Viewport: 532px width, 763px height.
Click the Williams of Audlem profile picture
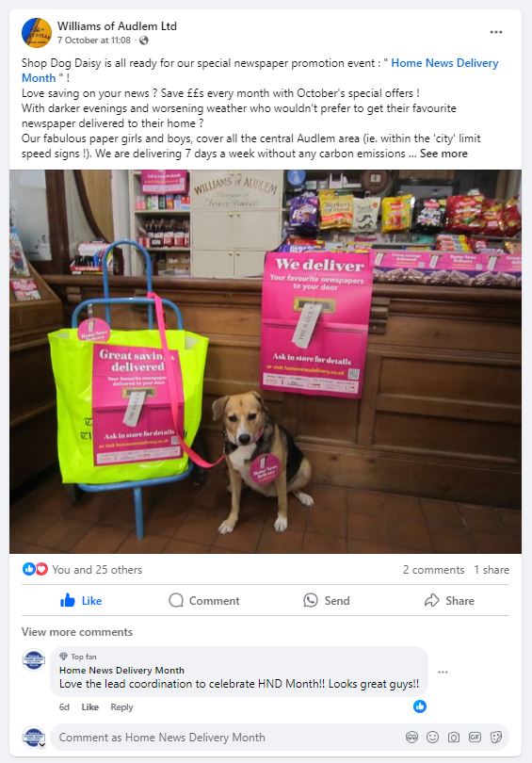(37, 33)
